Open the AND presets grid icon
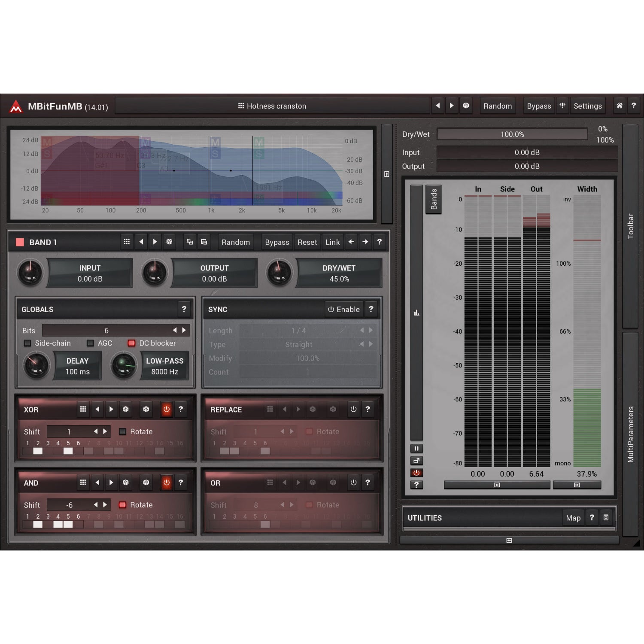 [83, 483]
